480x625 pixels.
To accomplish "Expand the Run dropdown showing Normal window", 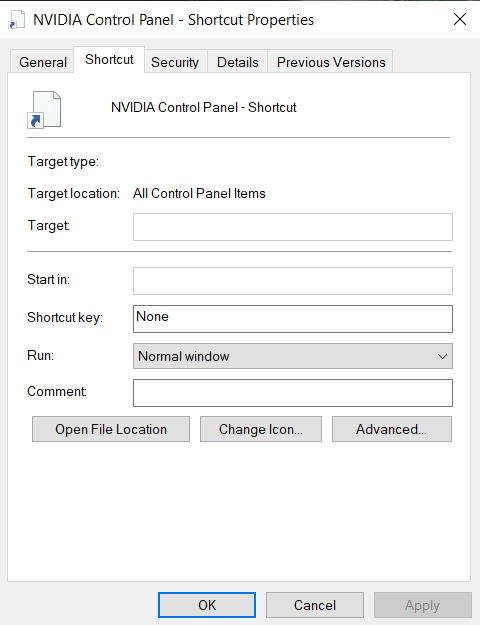I will point(293,356).
